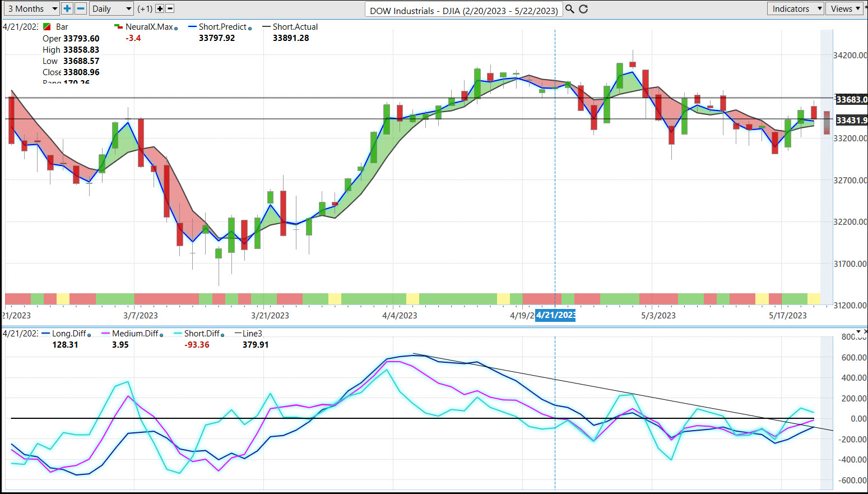Click the 3/7/2023 date axis label
The width and height of the screenshot is (868, 494).
coord(141,315)
